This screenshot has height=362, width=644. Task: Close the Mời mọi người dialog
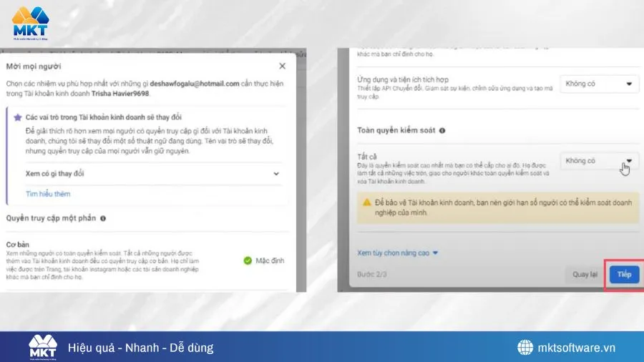[282, 66]
